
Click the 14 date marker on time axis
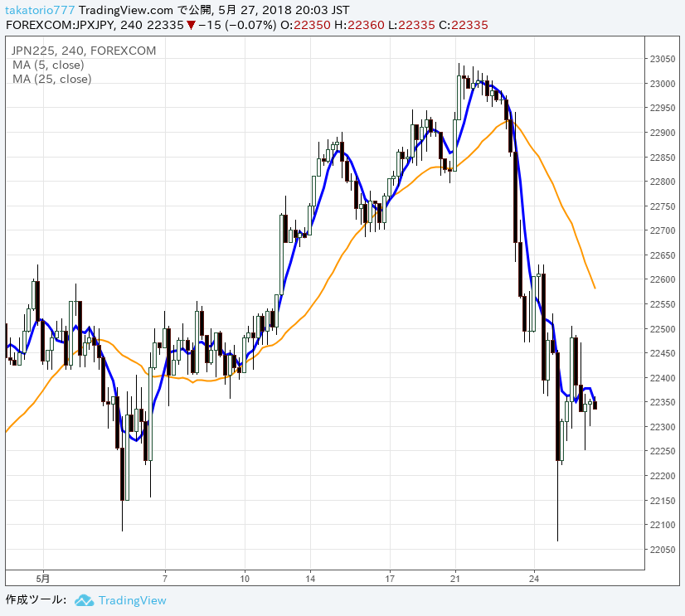309,578
